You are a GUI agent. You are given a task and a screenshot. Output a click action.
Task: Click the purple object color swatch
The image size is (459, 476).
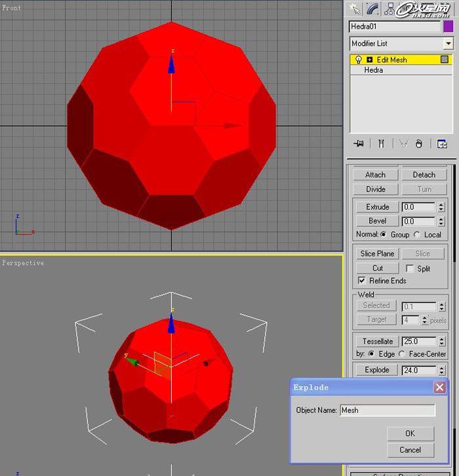click(x=449, y=27)
